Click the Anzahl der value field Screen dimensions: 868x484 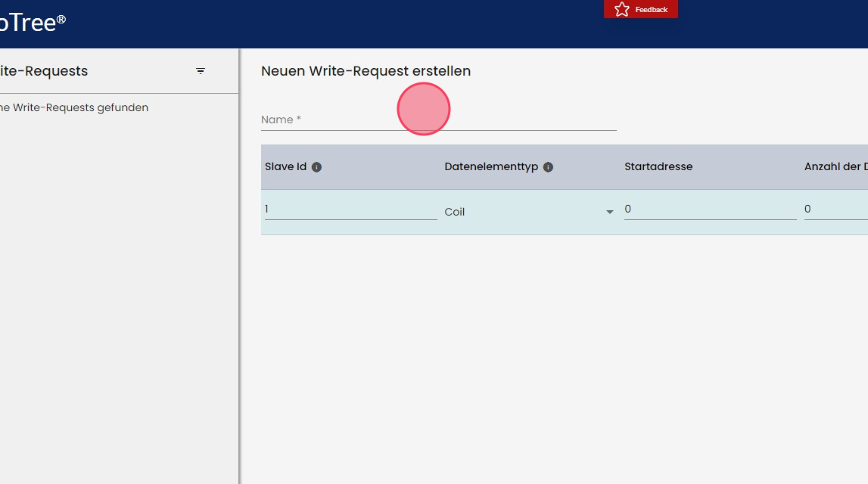(x=835, y=209)
